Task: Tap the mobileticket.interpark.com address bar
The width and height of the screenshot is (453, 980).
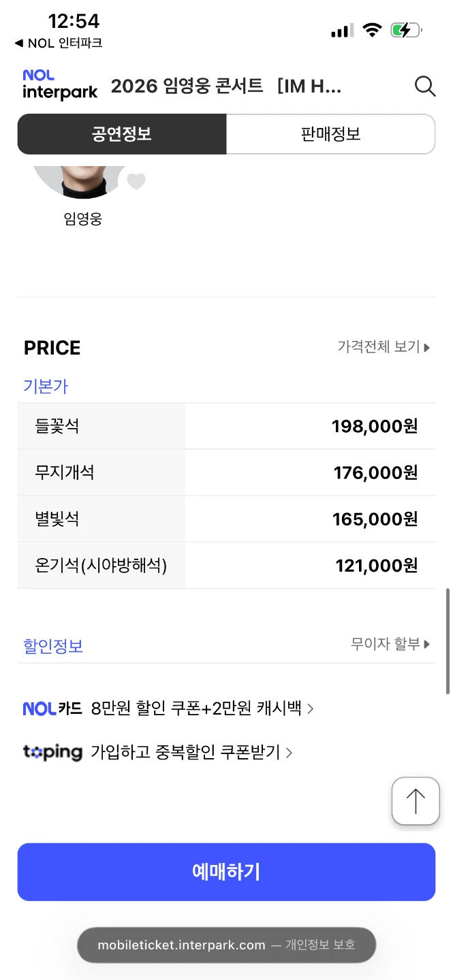Action: tap(226, 945)
